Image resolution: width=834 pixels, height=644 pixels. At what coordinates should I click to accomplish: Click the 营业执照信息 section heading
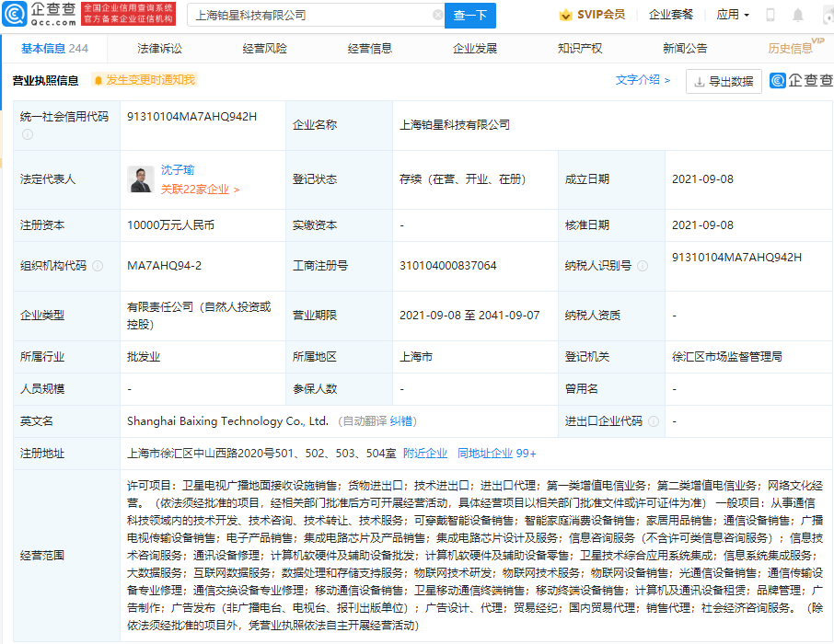tap(46, 80)
